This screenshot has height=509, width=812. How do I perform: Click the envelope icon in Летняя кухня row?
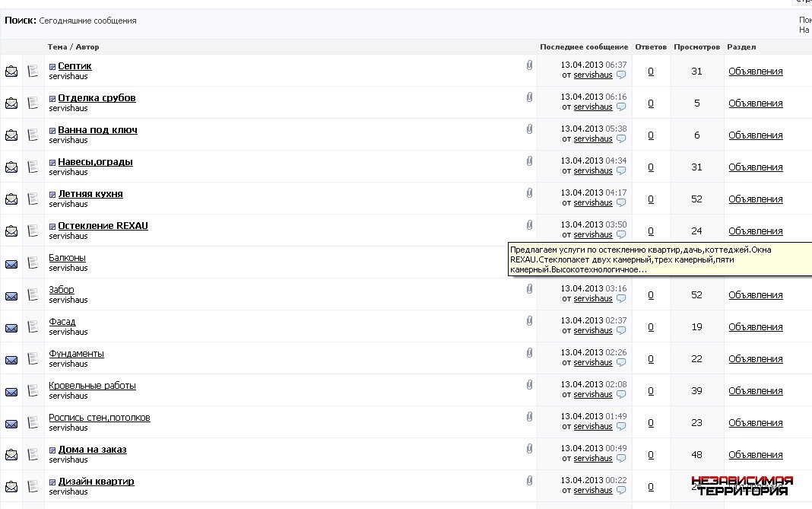11,199
